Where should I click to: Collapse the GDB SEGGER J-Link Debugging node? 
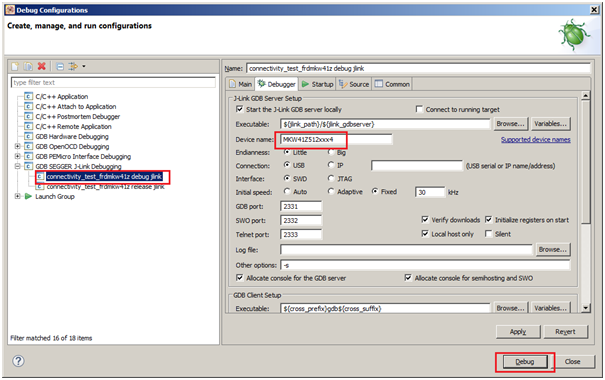point(17,166)
